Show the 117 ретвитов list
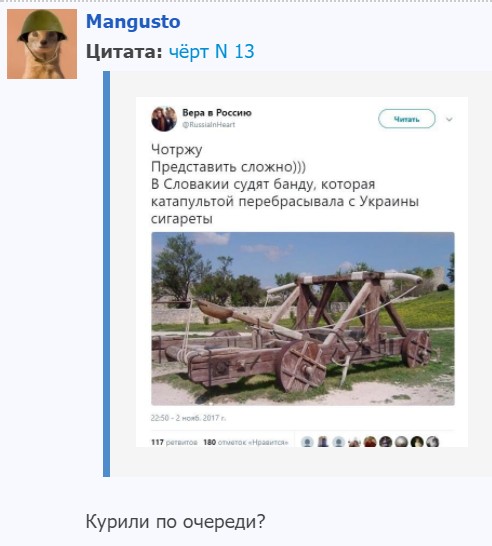492x546 pixels. [174, 442]
